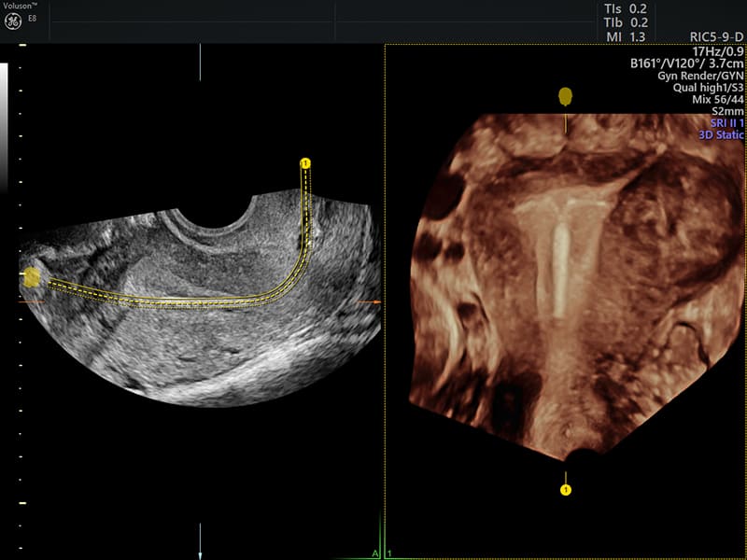Select the SRI II 1 setting
Screen dimensions: 747x560
point(722,122)
